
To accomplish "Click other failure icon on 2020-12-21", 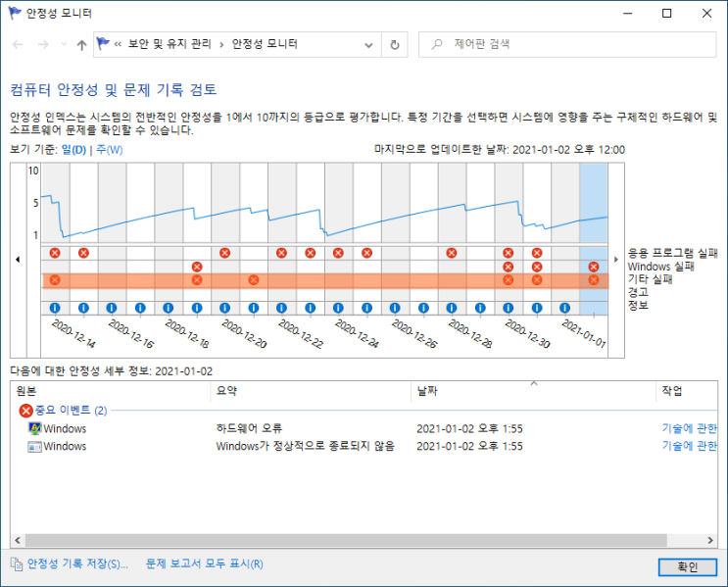I will click(x=254, y=280).
